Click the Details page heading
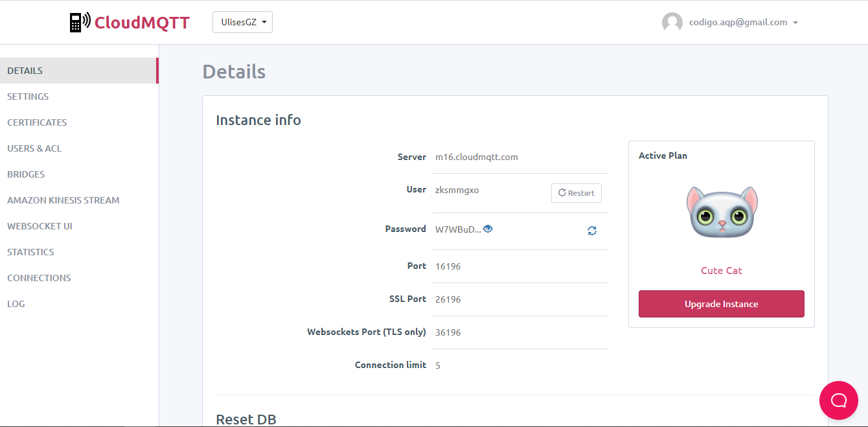868x427 pixels. (234, 71)
